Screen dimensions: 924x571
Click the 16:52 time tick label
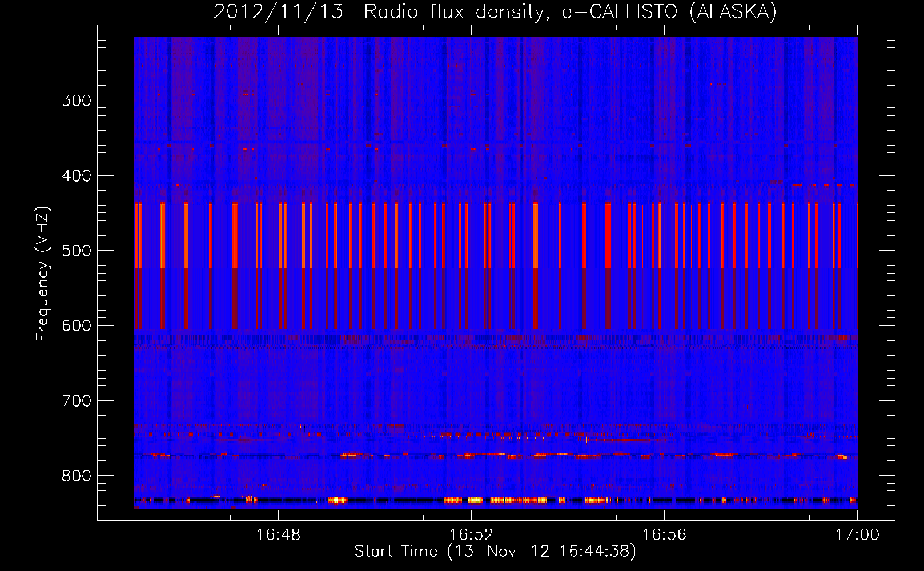(471, 535)
